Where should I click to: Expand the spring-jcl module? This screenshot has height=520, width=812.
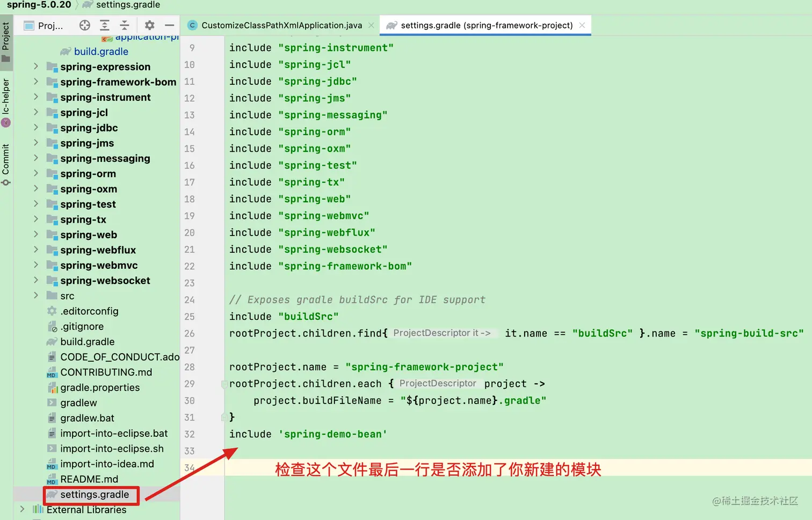(36, 112)
